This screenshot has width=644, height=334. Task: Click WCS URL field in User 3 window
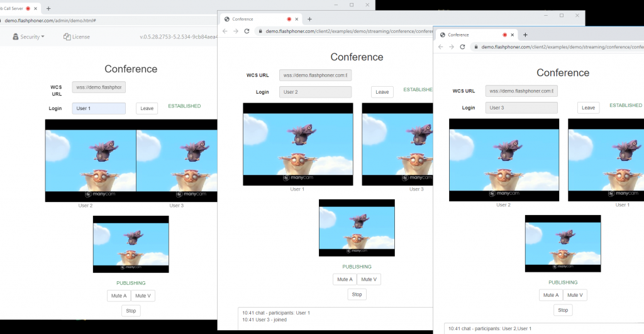click(x=521, y=91)
